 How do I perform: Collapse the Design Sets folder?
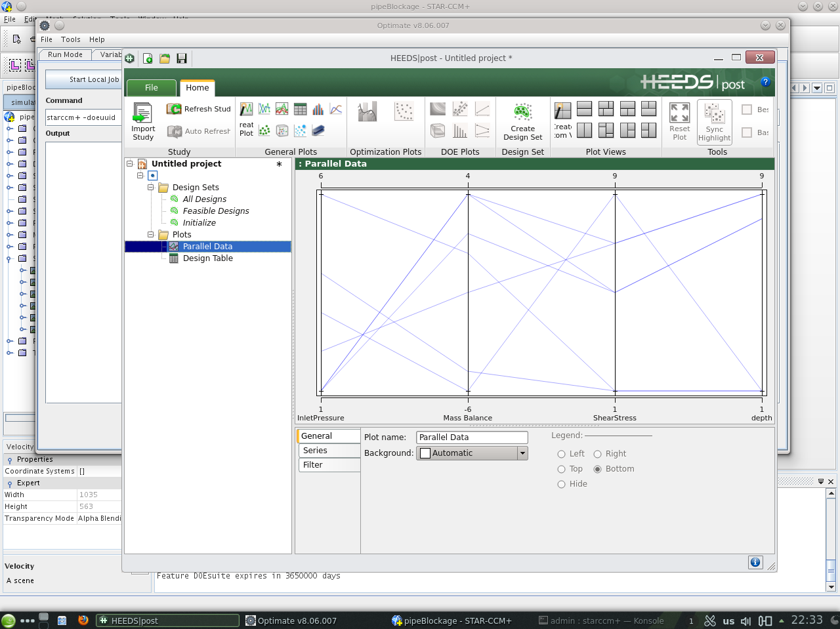point(151,188)
